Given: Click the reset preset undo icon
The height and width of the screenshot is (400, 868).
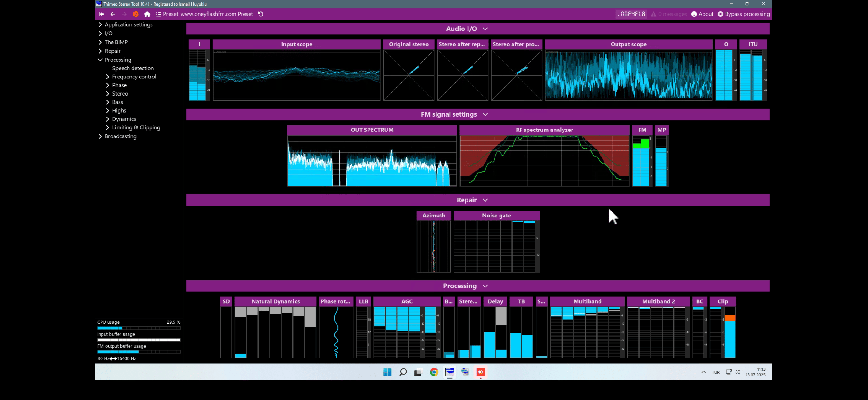Looking at the screenshot, I should 260,14.
